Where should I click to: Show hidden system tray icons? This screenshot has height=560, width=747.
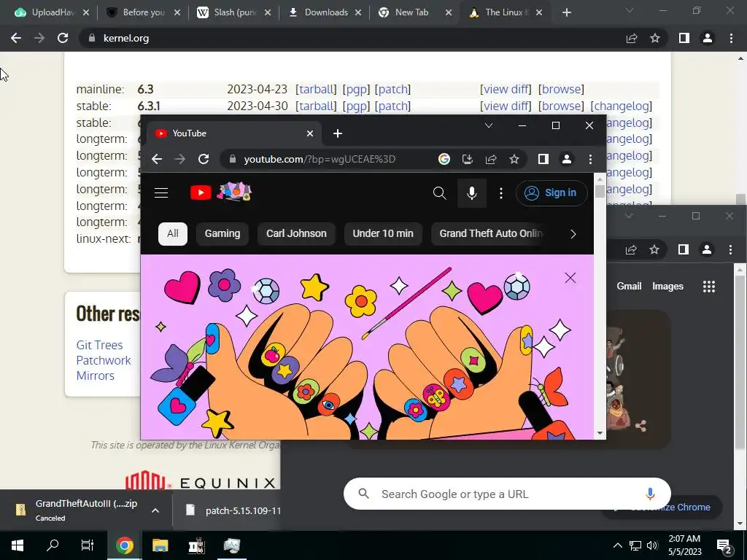click(617, 545)
